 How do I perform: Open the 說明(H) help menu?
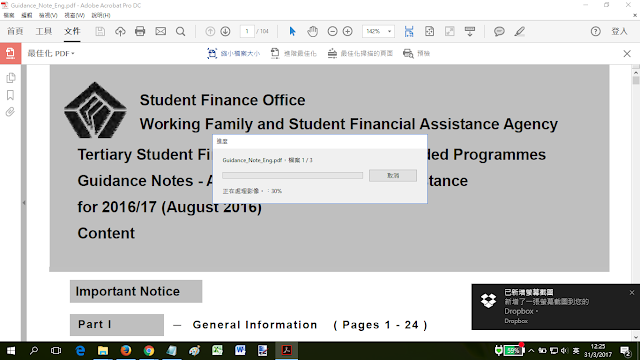click(101, 15)
